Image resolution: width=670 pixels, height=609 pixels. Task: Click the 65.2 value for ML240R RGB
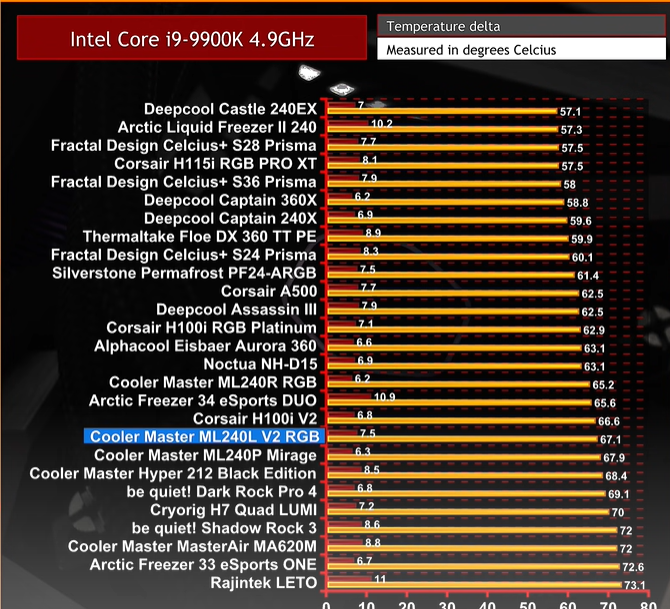point(603,385)
